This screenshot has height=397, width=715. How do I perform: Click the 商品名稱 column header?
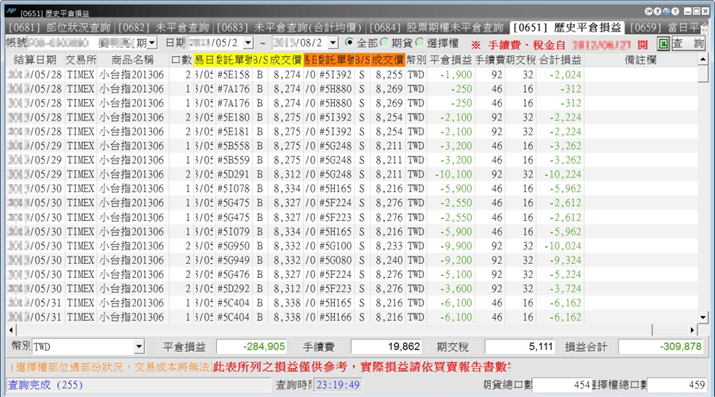coord(133,60)
